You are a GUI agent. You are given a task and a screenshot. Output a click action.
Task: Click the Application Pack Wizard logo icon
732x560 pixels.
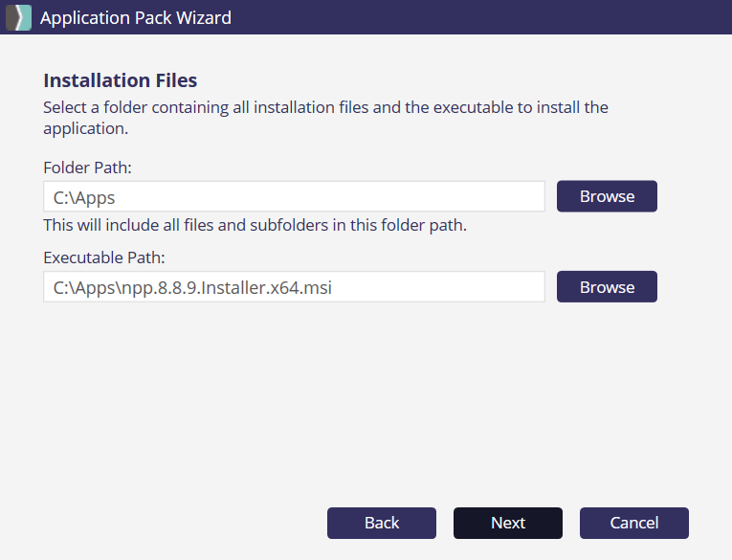(x=19, y=17)
